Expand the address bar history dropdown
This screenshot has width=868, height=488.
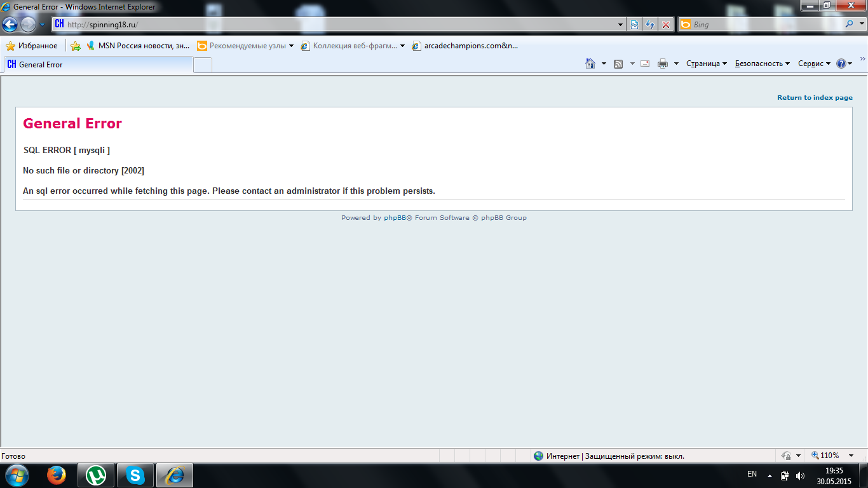coord(621,25)
